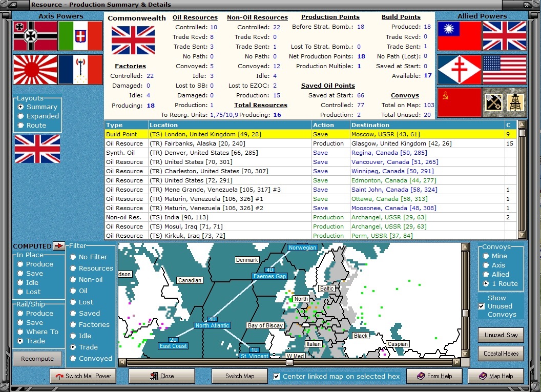Click the table scrollbar up arrow
The width and height of the screenshot is (541, 392).
click(522, 124)
